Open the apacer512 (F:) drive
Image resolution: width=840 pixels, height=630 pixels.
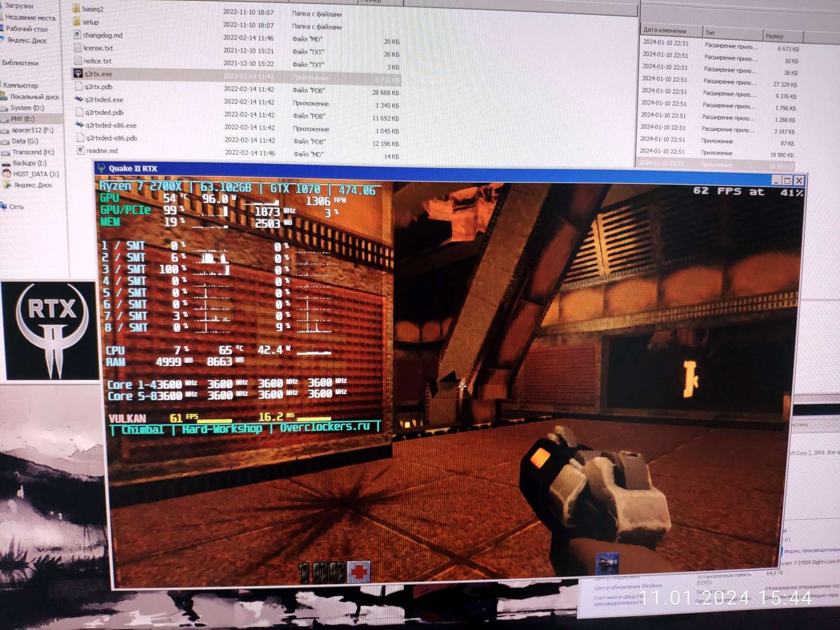click(33, 130)
